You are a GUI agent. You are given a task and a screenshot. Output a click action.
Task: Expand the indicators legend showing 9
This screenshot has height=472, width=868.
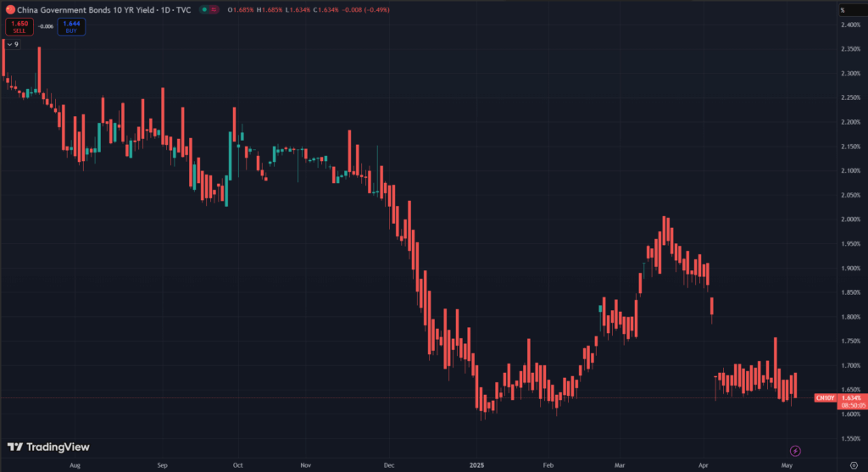pyautogui.click(x=13, y=43)
